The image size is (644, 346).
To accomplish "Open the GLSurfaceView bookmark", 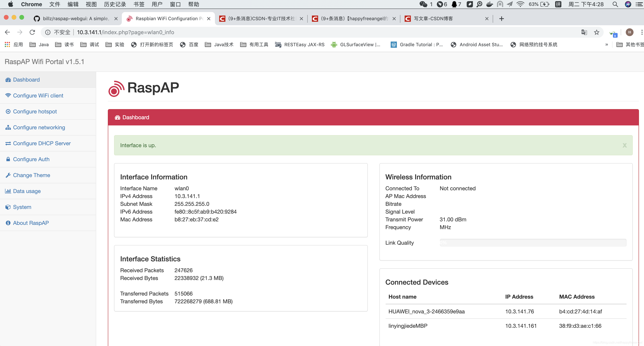I will coord(355,44).
